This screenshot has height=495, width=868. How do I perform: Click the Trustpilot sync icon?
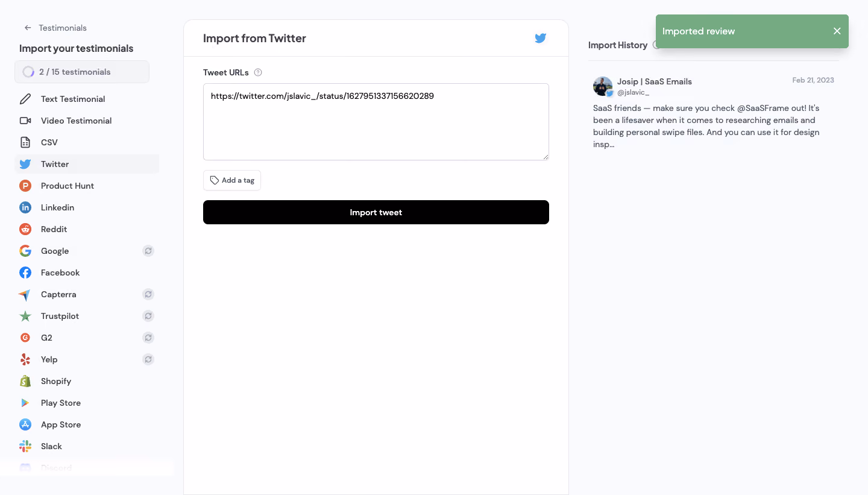(x=148, y=316)
